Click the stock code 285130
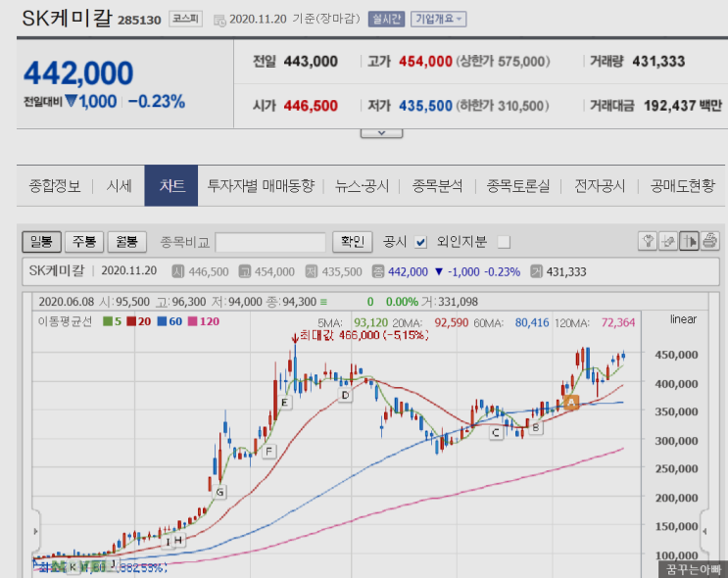 (x=139, y=21)
